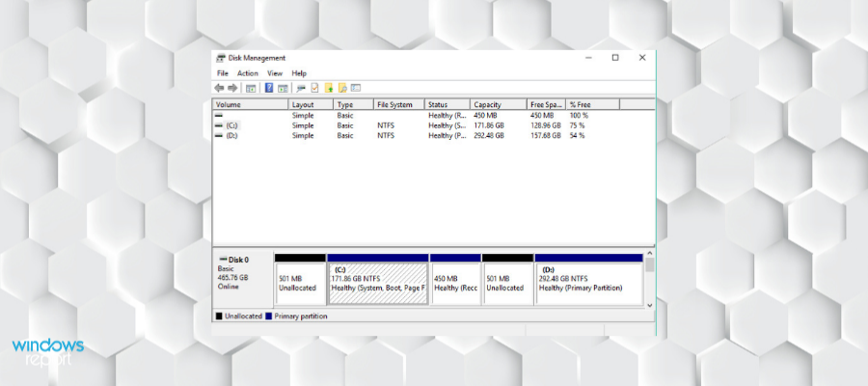
Task: Click the 54 % free cell
Action: pos(577,136)
